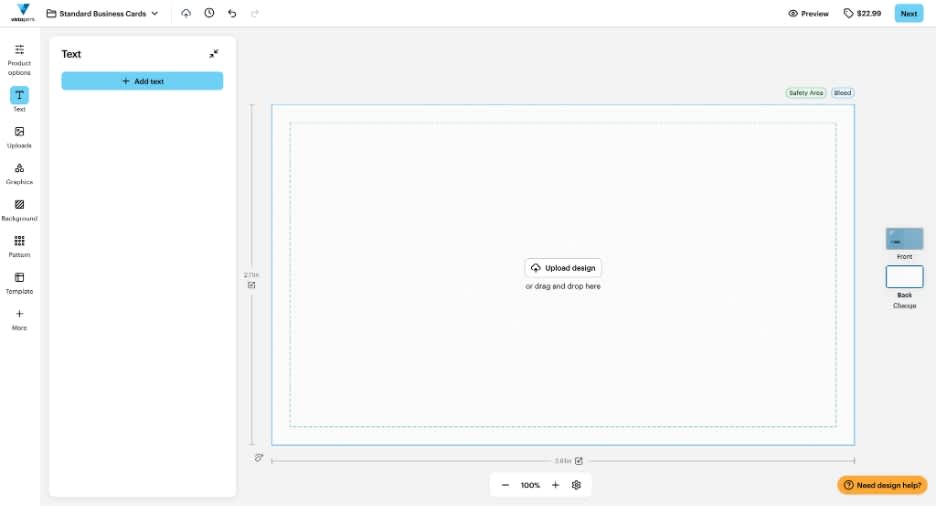Click 'or drag and drop here' text
This screenshot has height=506, width=936.
click(x=563, y=286)
